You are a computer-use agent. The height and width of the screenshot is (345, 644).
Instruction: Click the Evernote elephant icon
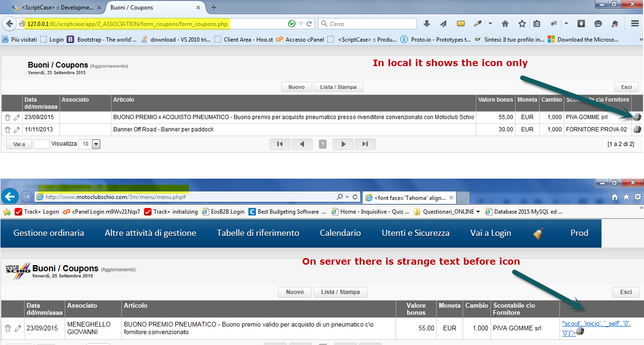point(615,24)
